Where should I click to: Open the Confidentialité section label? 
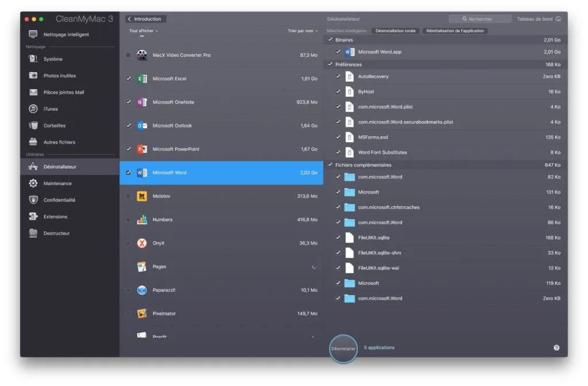59,200
